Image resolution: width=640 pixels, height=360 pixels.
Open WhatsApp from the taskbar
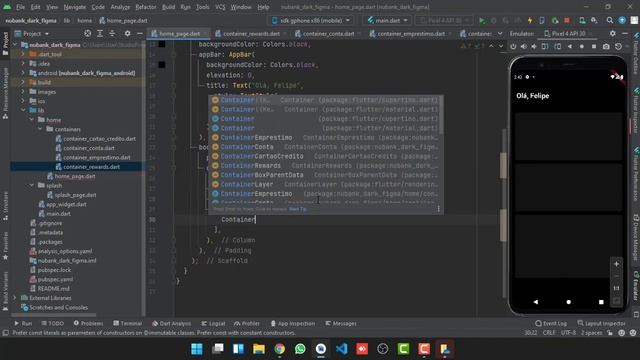(x=300, y=349)
